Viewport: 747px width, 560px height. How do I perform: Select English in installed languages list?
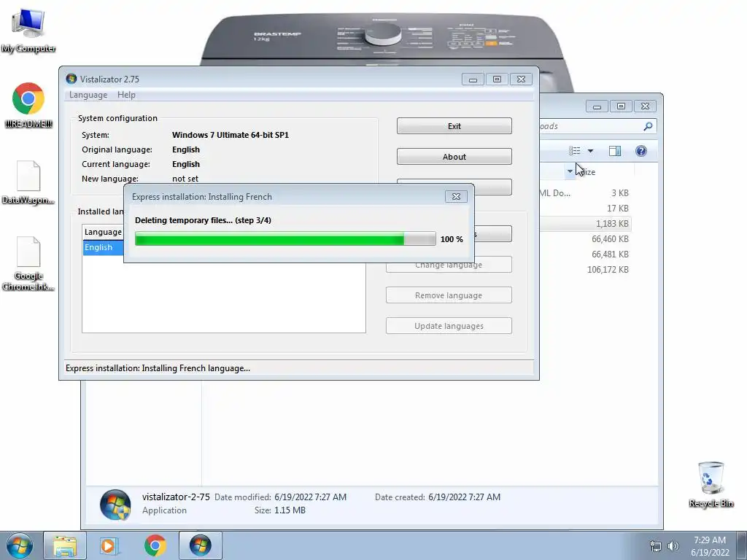coord(104,248)
